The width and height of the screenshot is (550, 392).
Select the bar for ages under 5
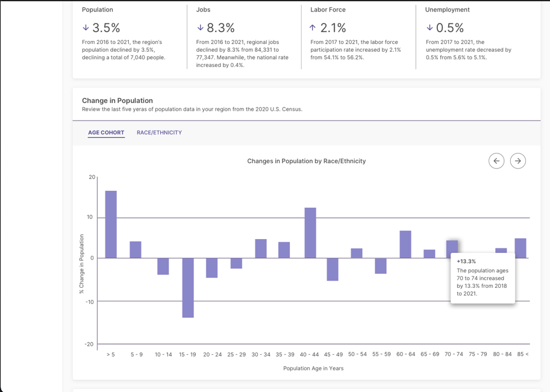[x=111, y=224]
